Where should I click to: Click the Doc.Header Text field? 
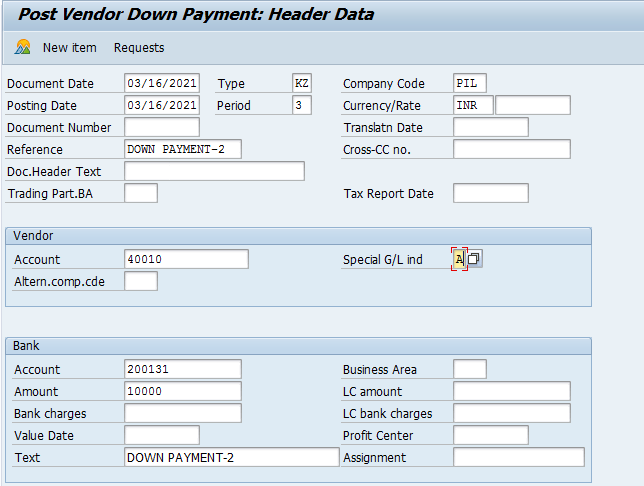[214, 171]
